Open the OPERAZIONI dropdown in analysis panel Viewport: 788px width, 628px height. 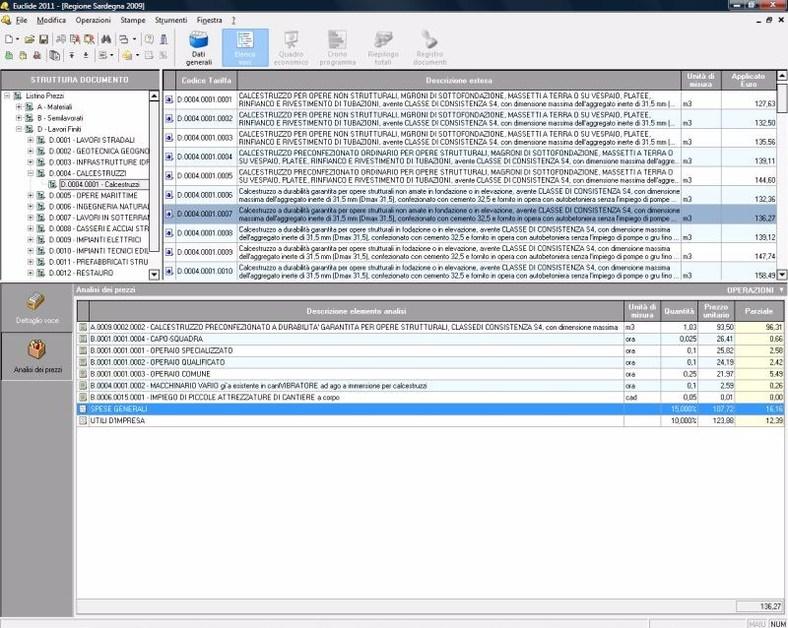click(x=754, y=290)
